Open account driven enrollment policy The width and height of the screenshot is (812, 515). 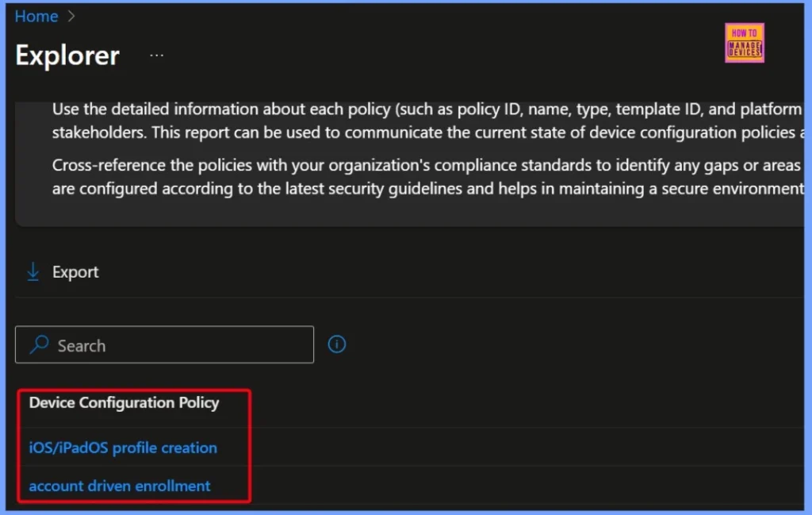click(120, 486)
